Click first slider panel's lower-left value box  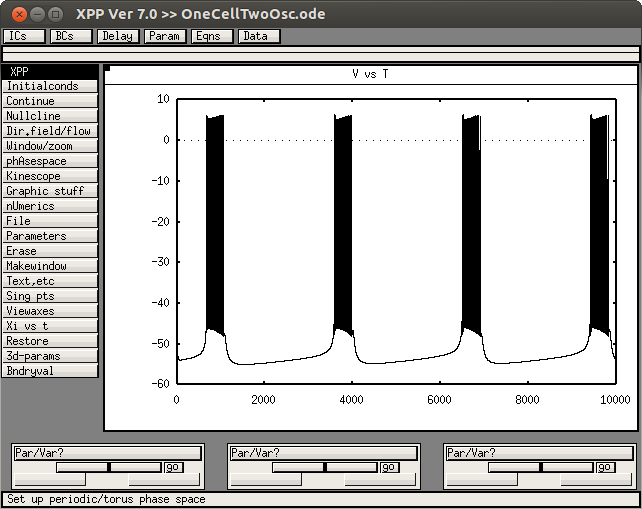(x=50, y=480)
